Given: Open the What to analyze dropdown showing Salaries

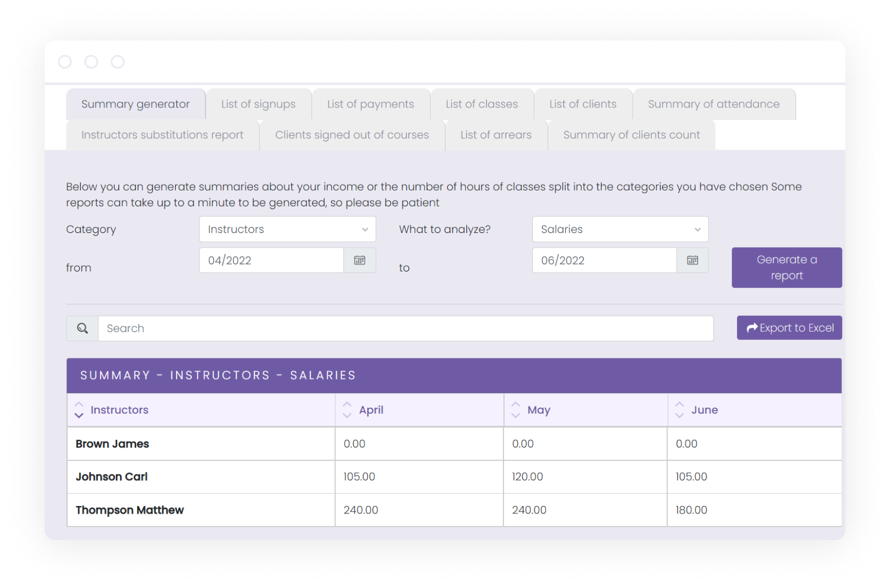Looking at the screenshot, I should [620, 229].
